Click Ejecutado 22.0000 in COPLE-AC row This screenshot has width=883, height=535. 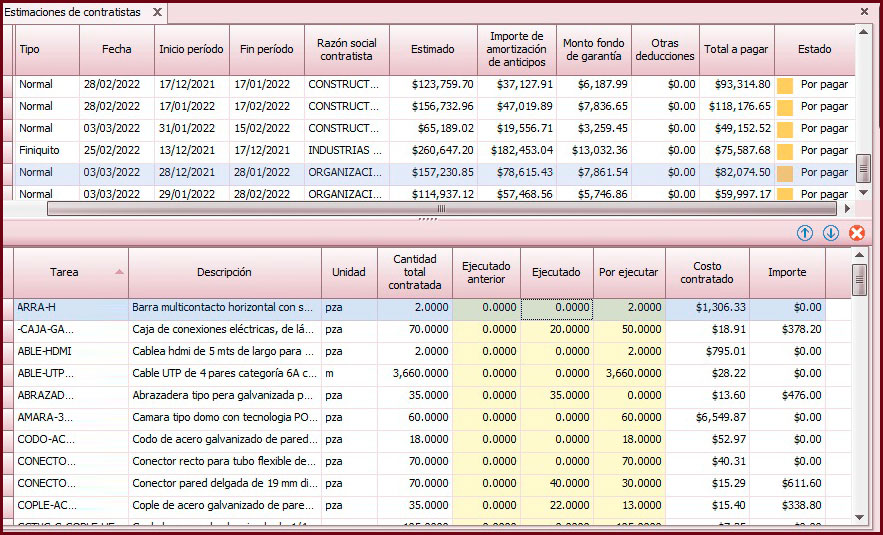tap(556, 506)
